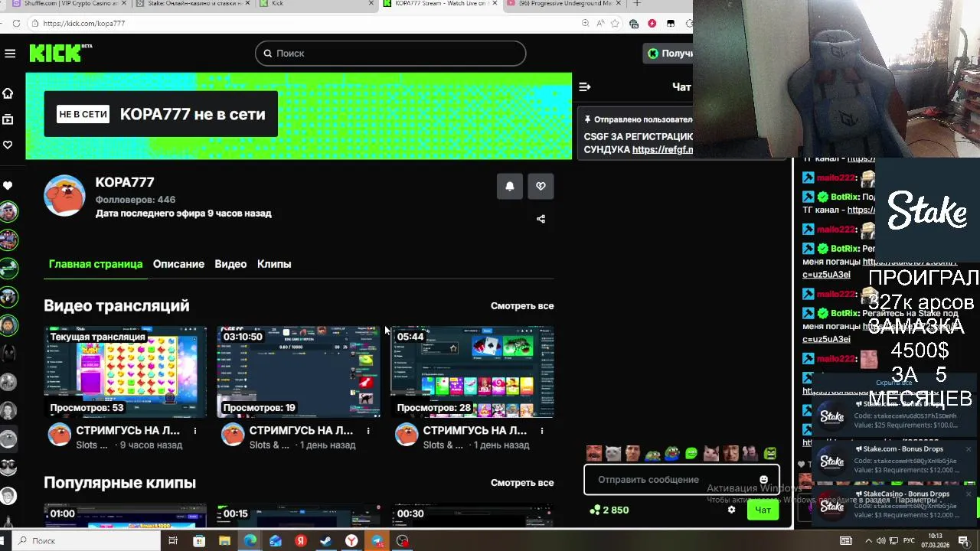Click KOPA777 channel name heading
Image resolution: width=980 pixels, height=551 pixels.
(125, 182)
